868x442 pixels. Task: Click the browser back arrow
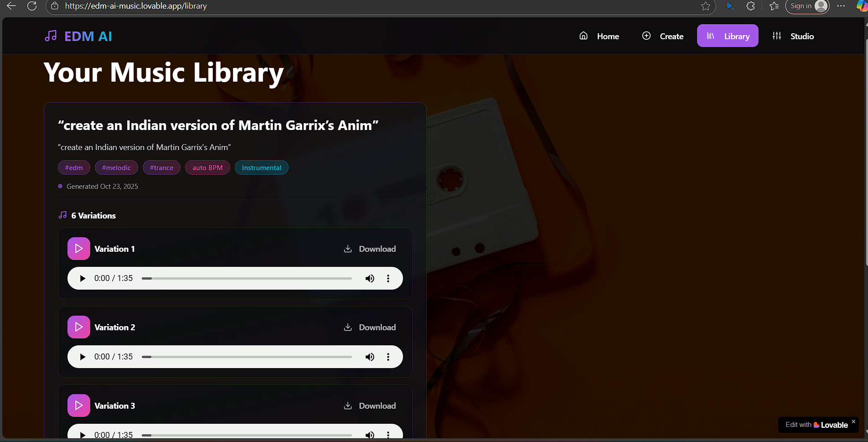(x=11, y=6)
